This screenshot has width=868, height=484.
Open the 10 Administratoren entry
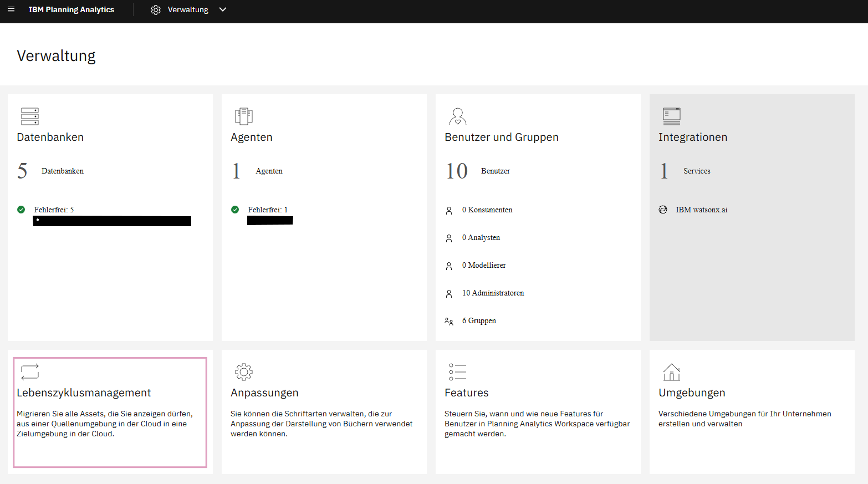pyautogui.click(x=493, y=293)
